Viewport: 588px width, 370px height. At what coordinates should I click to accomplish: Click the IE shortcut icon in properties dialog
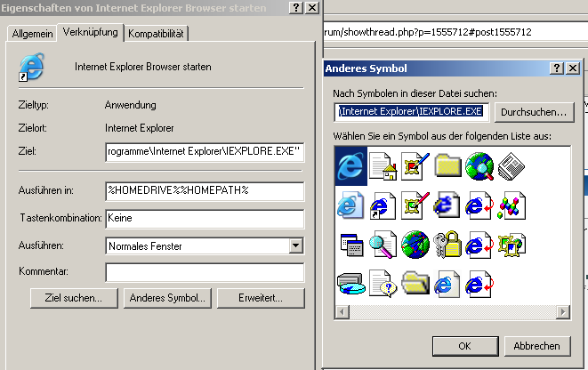pos(31,67)
